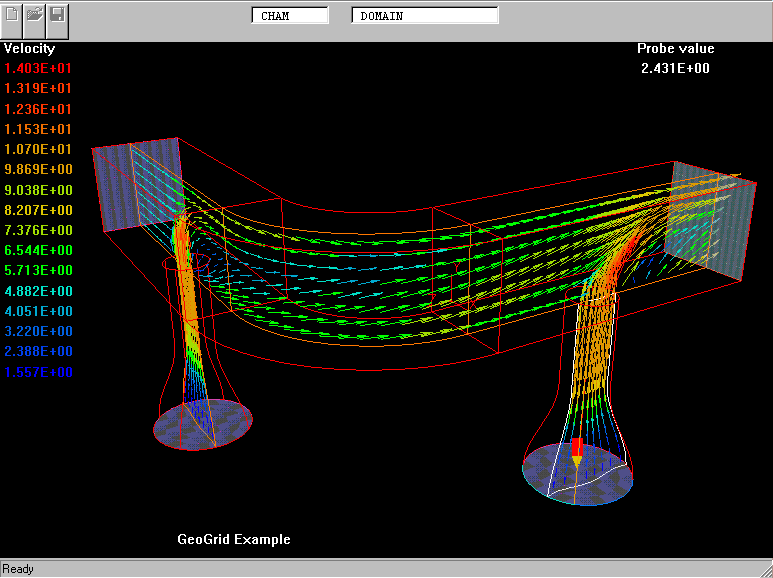Click the maximum legend value 1.403E+01
The image size is (773, 578).
pyautogui.click(x=38, y=68)
